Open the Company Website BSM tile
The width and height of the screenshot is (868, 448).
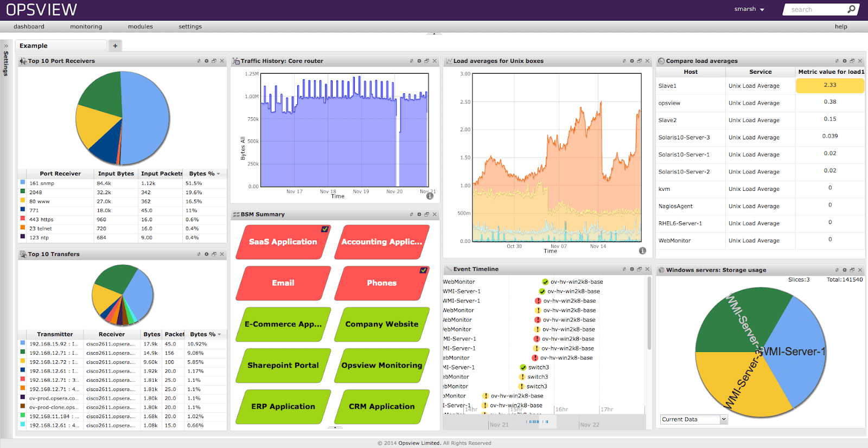pos(382,324)
